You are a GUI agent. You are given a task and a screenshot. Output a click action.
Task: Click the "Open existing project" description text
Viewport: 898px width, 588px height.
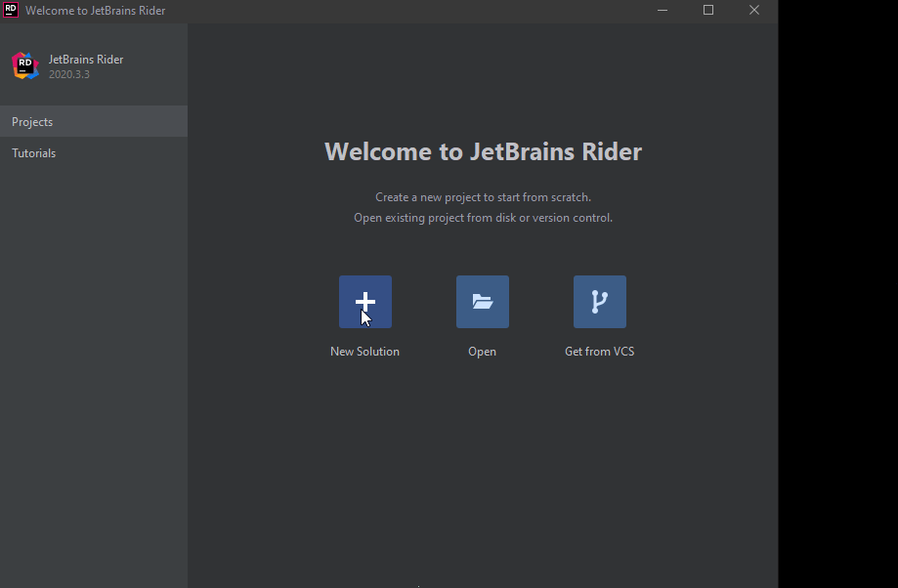(x=483, y=217)
